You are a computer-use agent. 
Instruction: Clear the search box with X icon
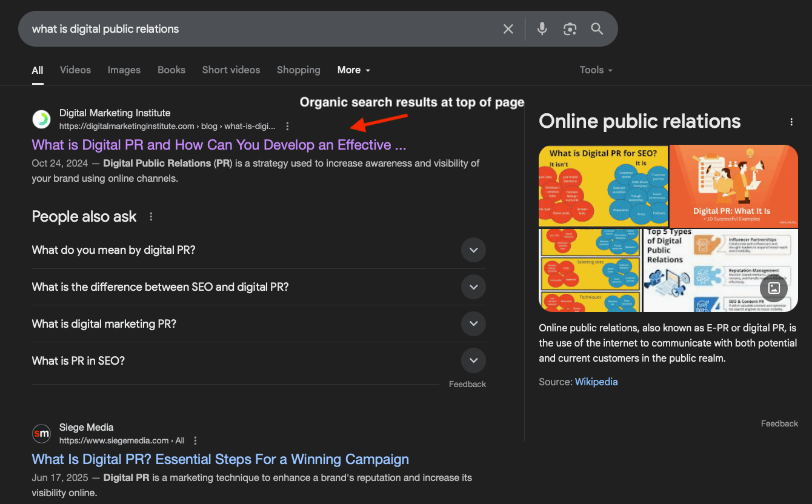pyautogui.click(x=508, y=29)
